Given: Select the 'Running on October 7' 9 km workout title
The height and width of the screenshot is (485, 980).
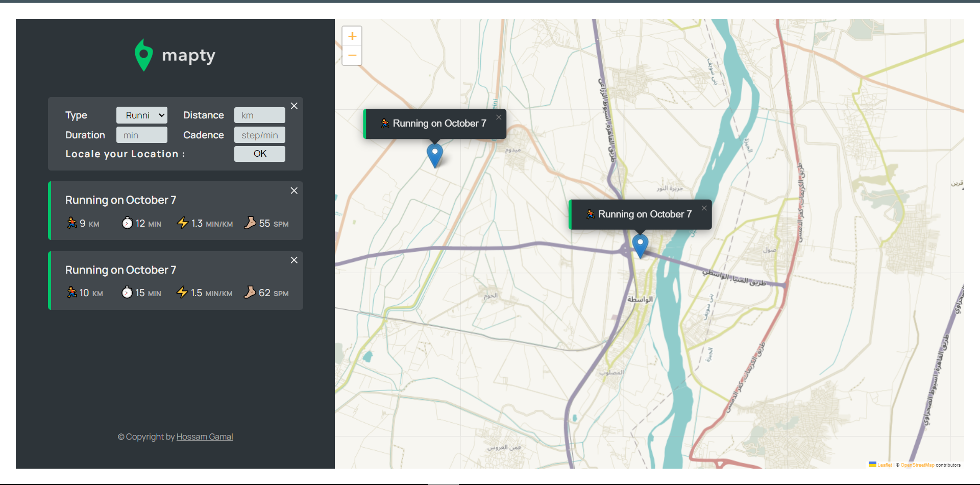Looking at the screenshot, I should tap(120, 200).
